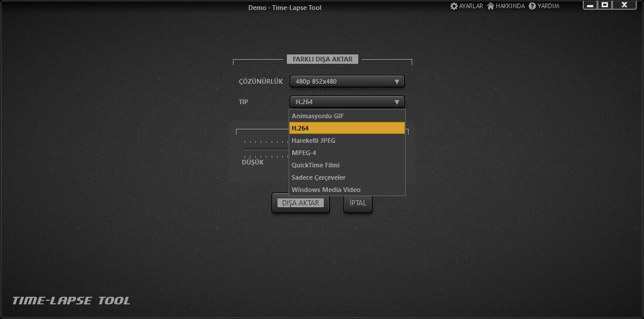Select Sadece Çerçeveler option
This screenshot has width=644, height=319.
[347, 177]
